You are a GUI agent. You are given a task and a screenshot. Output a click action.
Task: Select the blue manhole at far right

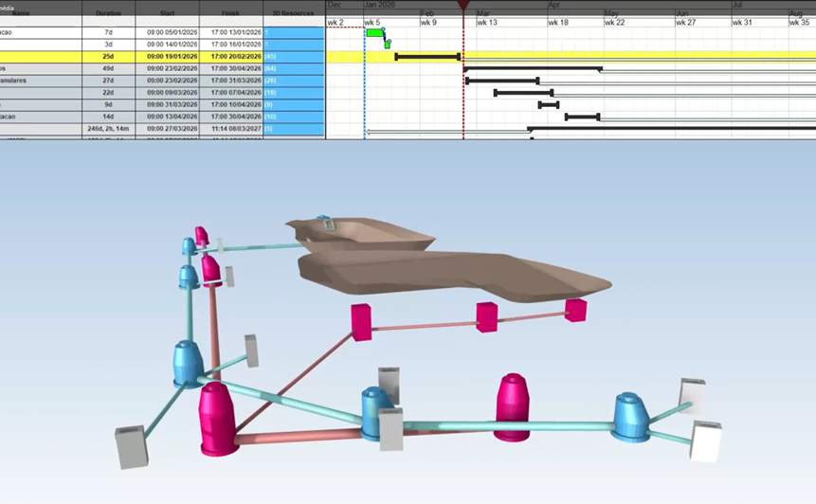tap(628, 416)
